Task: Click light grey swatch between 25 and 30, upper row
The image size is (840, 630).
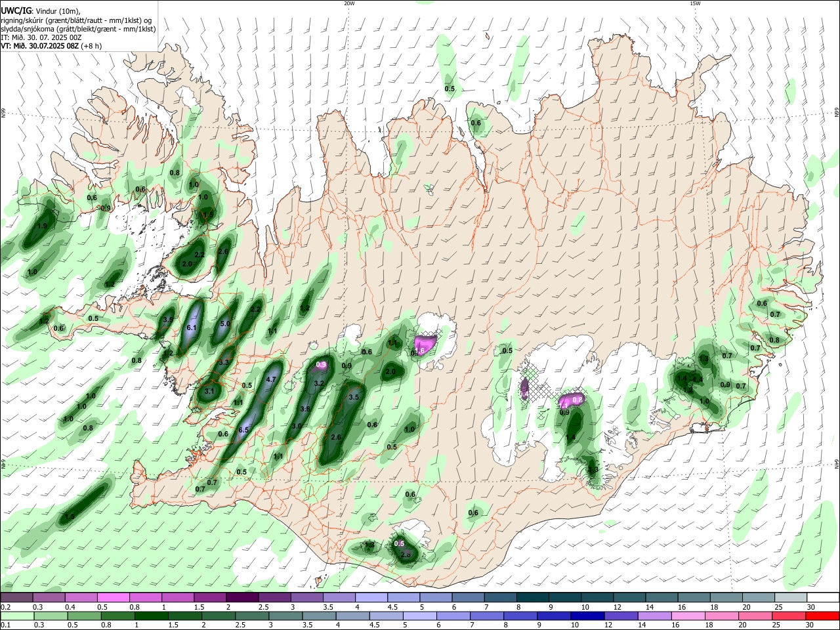Action: 791,597
